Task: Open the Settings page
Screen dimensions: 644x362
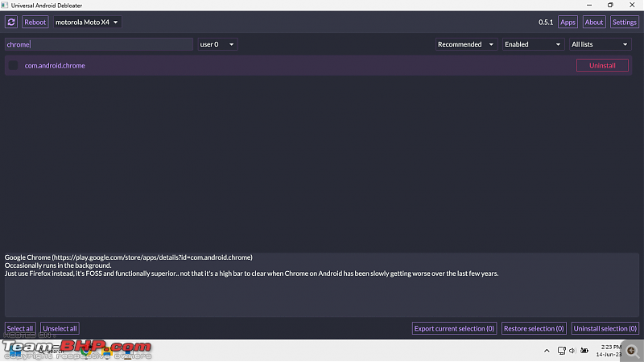Action: click(x=625, y=23)
